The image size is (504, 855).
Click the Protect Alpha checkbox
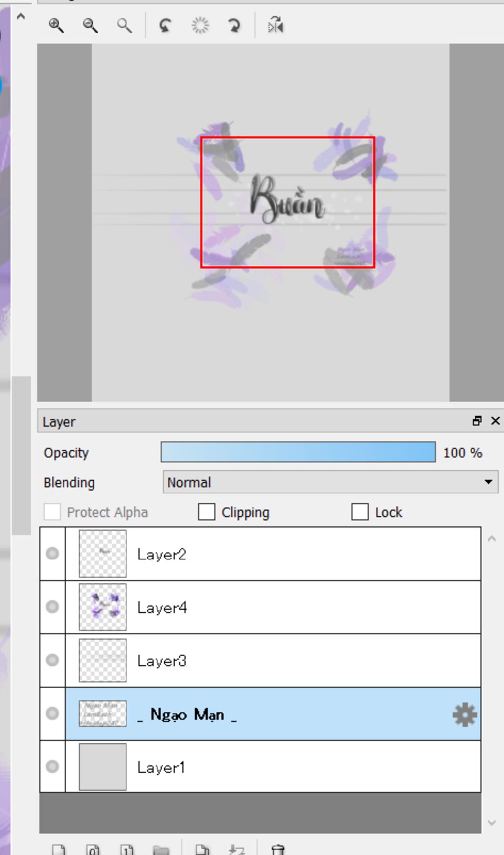pyautogui.click(x=52, y=512)
